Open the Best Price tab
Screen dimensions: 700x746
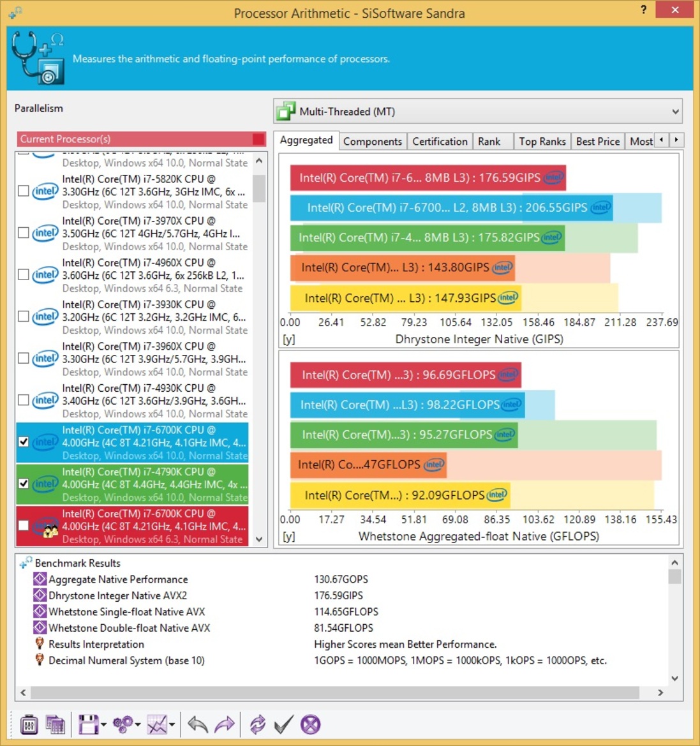(598, 141)
